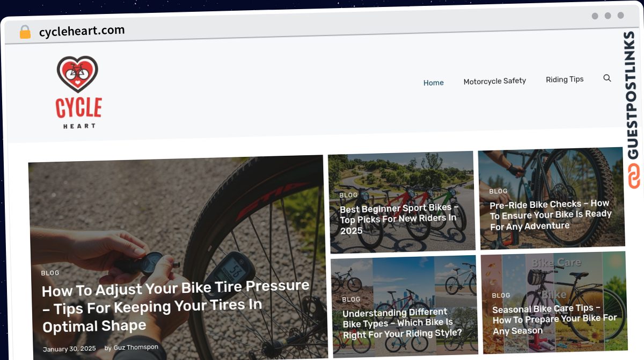This screenshot has width=644, height=360.
Task: Open the search magnifier icon
Action: (607, 78)
